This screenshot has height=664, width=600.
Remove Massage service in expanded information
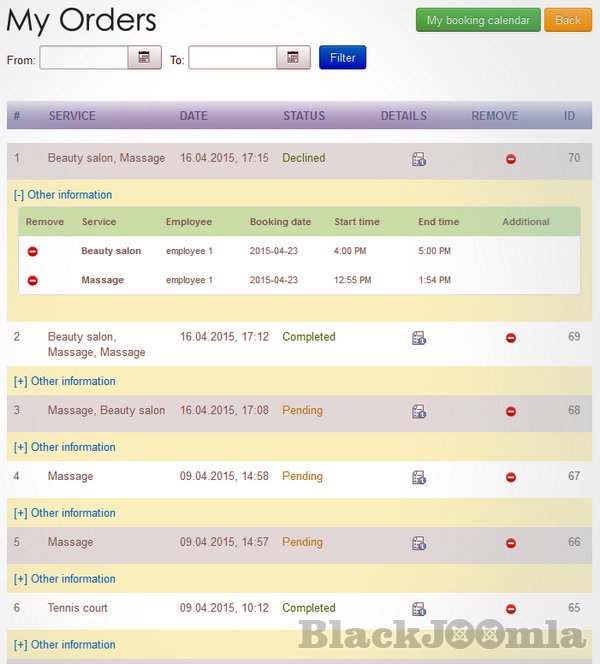coord(33,281)
